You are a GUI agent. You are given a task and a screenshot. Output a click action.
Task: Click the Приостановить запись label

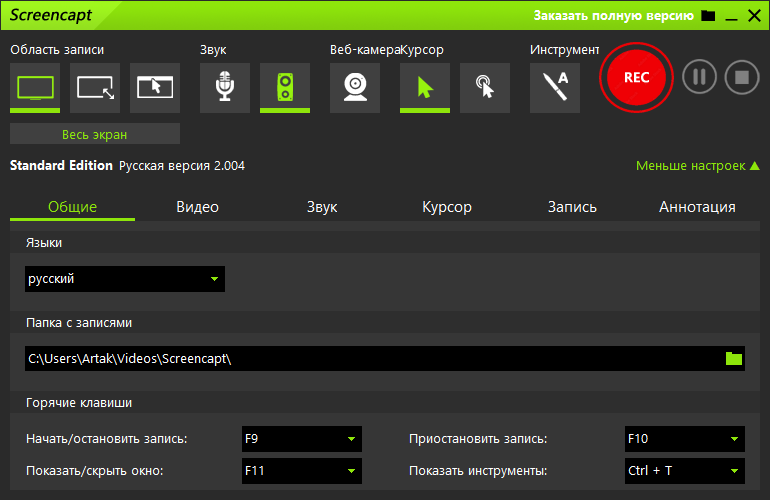(478, 439)
